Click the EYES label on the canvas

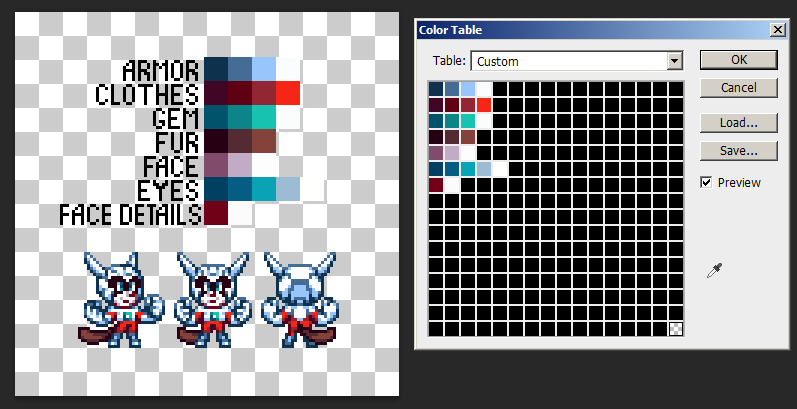tap(168, 191)
